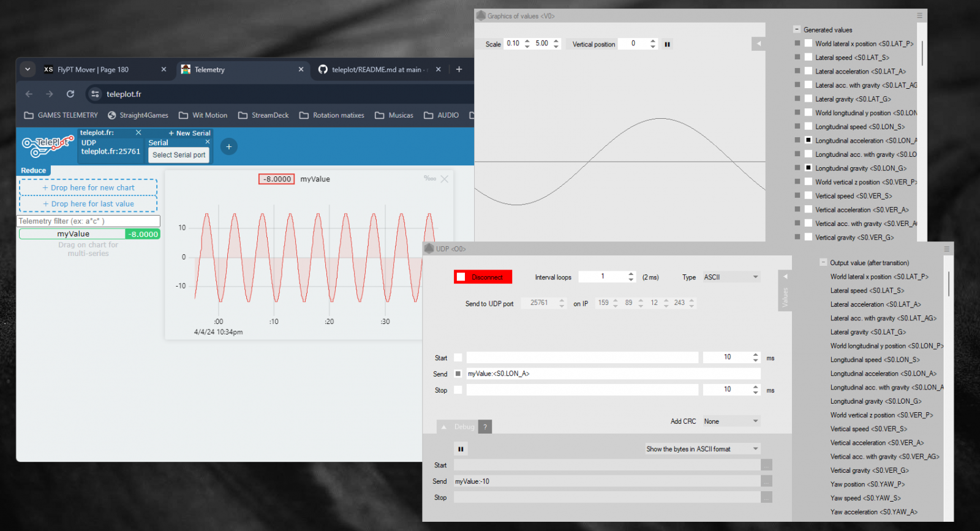This screenshot has width=980, height=531.
Task: Open the Show the bytes format dropdown
Action: (703, 449)
